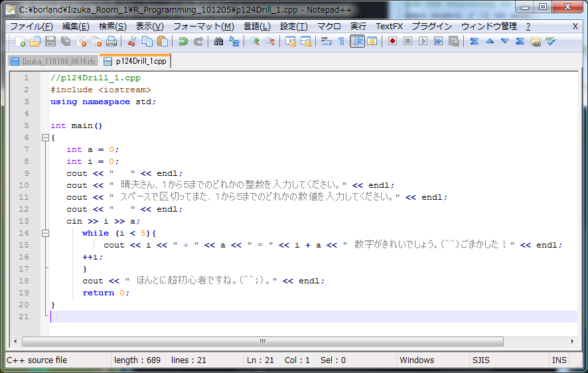Click 'C++ source file' status text

[37, 360]
